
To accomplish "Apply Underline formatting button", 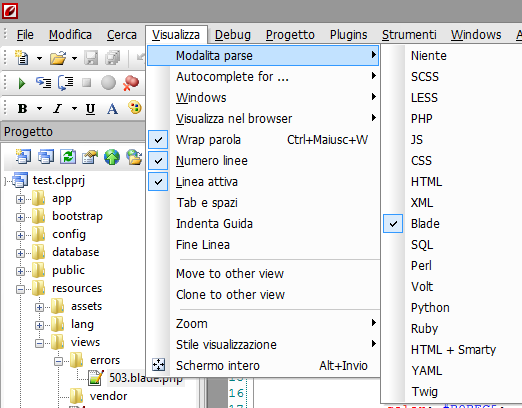I will click(x=90, y=109).
